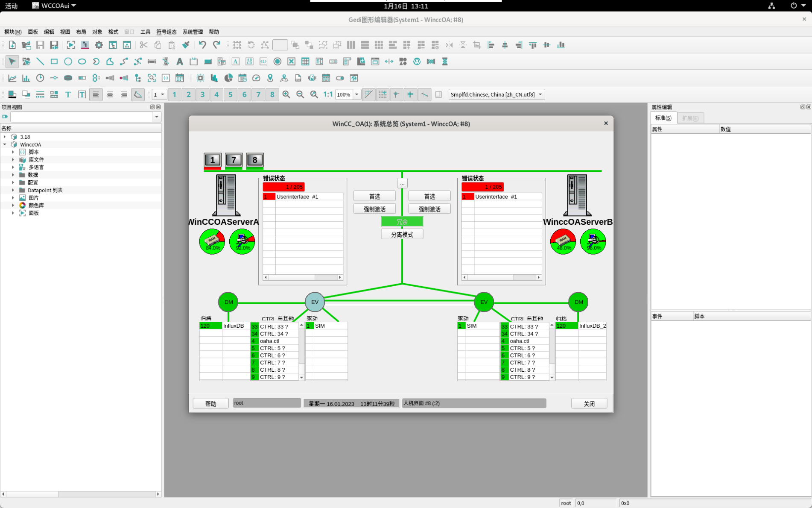Expand the Datapoint 列表 node
Image resolution: width=812 pixels, height=508 pixels.
tap(13, 190)
